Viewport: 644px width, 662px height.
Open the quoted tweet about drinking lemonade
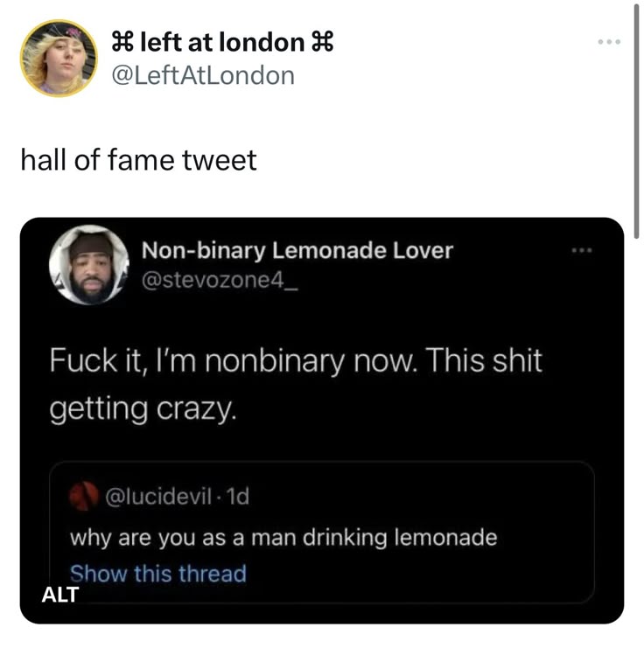pos(322,533)
